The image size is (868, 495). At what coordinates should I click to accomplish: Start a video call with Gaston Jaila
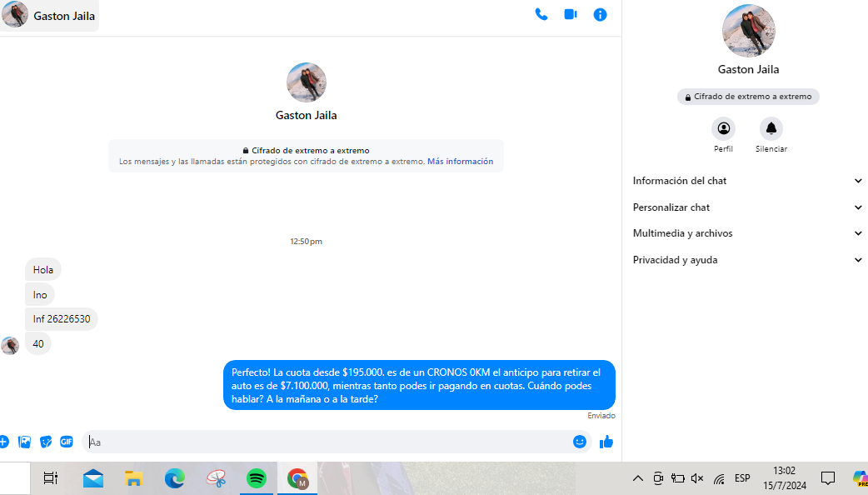click(x=570, y=15)
